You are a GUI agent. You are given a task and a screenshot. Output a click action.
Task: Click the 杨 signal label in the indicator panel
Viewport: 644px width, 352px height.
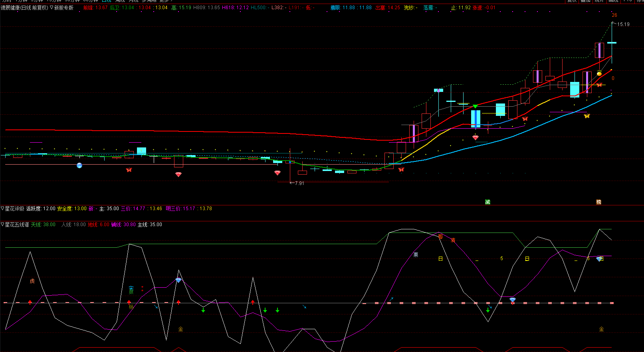click(x=131, y=307)
